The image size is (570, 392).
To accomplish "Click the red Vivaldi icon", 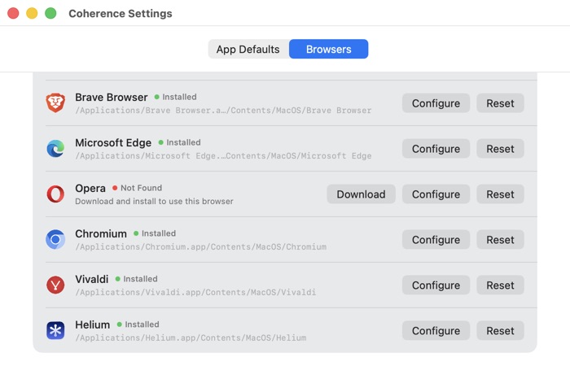I will click(55, 285).
